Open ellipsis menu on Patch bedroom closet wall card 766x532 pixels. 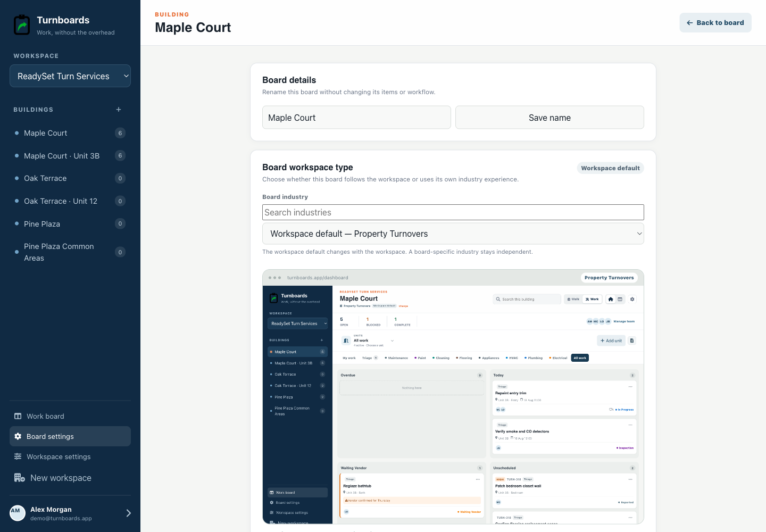click(630, 479)
